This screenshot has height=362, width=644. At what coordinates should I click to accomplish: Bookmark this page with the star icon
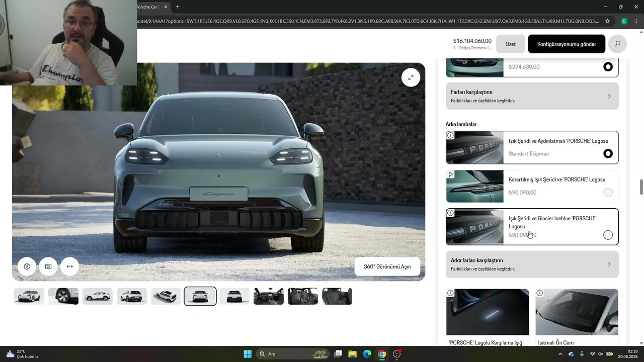click(607, 21)
